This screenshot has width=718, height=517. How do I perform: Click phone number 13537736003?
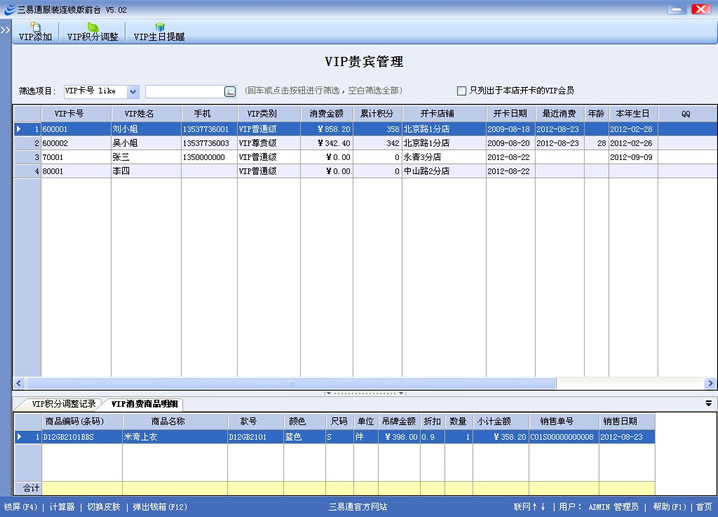pyautogui.click(x=206, y=143)
